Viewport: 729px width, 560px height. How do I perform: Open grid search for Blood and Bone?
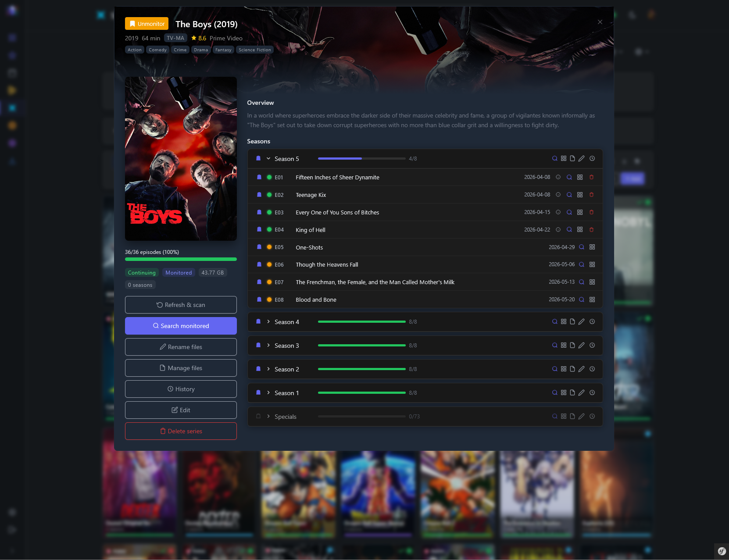[592, 300]
